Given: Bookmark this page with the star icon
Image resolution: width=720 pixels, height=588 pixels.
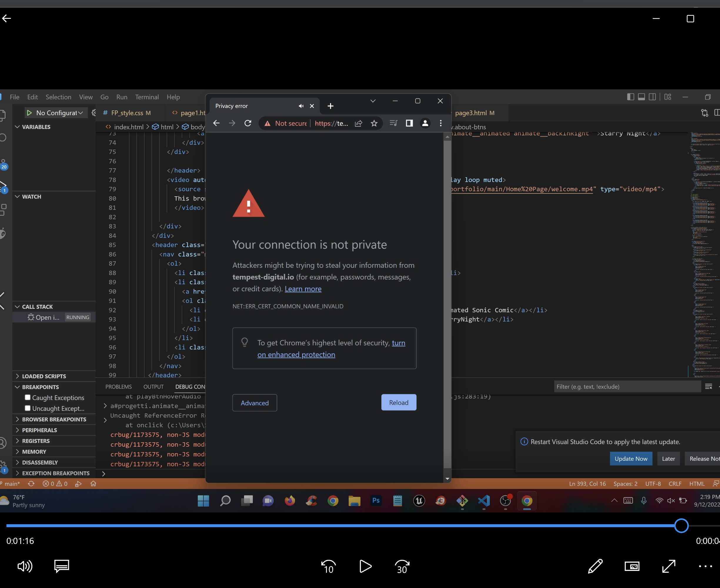Looking at the screenshot, I should click(374, 123).
